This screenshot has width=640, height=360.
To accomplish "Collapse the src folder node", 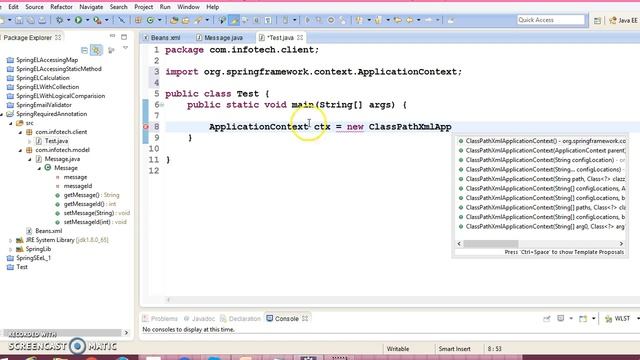I will coord(11,123).
